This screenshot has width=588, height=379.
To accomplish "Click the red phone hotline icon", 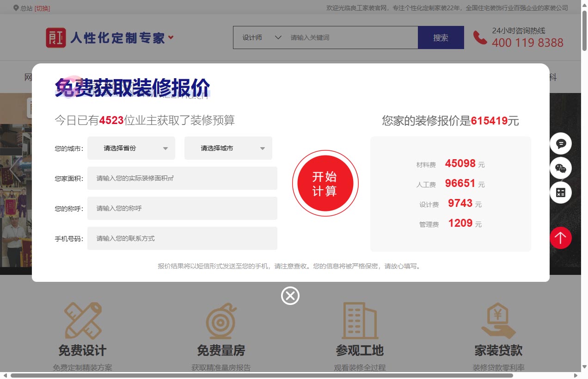I will pos(480,37).
